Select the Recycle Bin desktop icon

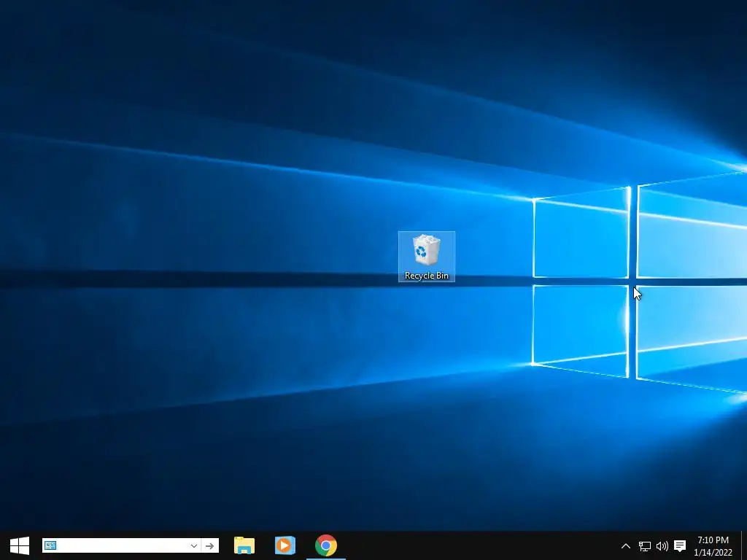[426, 257]
